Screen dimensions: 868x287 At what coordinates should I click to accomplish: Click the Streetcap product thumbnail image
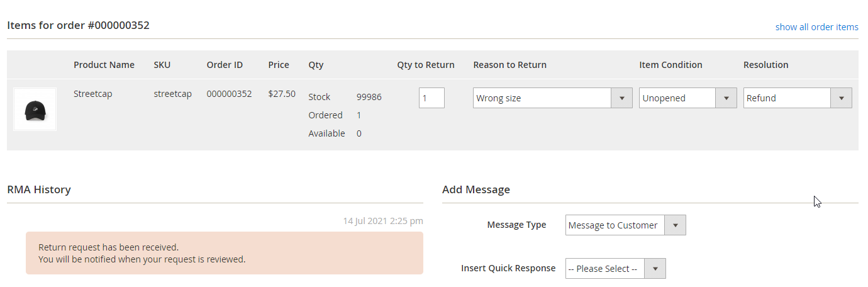[35, 110]
